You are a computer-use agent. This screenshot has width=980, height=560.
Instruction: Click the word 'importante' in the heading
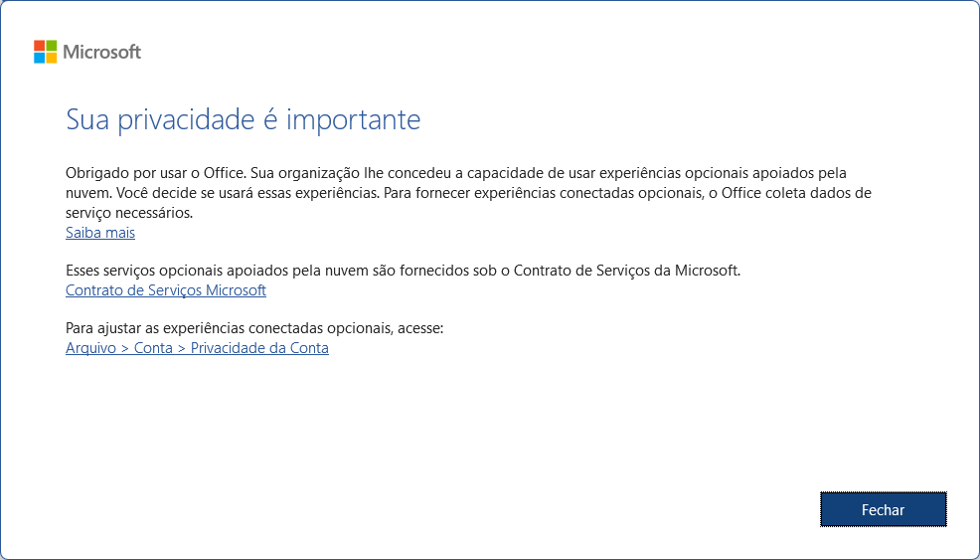click(x=353, y=120)
